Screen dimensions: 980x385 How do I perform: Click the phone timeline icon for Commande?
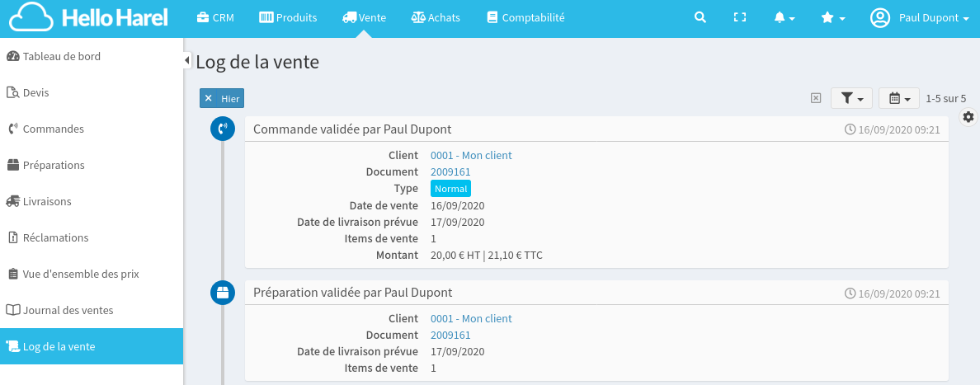(223, 129)
